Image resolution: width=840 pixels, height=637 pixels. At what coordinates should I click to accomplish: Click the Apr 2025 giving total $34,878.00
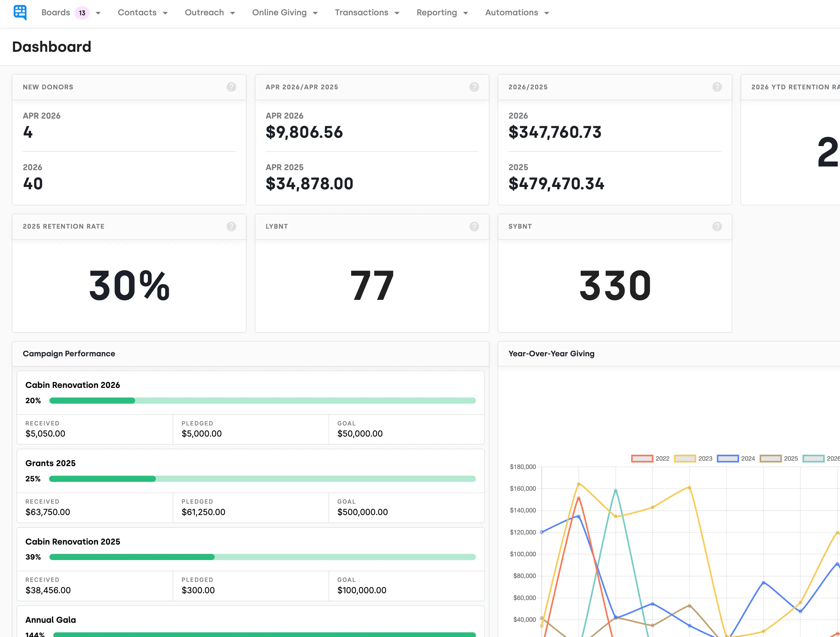click(x=309, y=184)
